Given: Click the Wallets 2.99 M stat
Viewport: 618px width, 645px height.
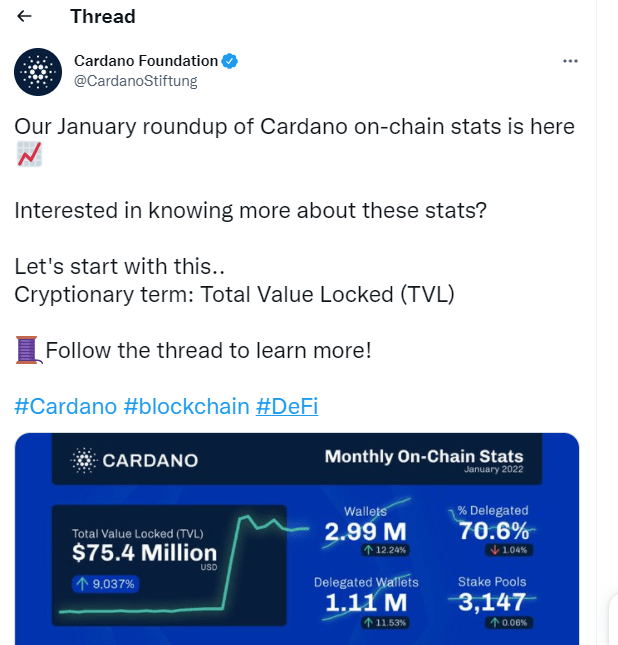Looking at the screenshot, I should click(x=365, y=531).
